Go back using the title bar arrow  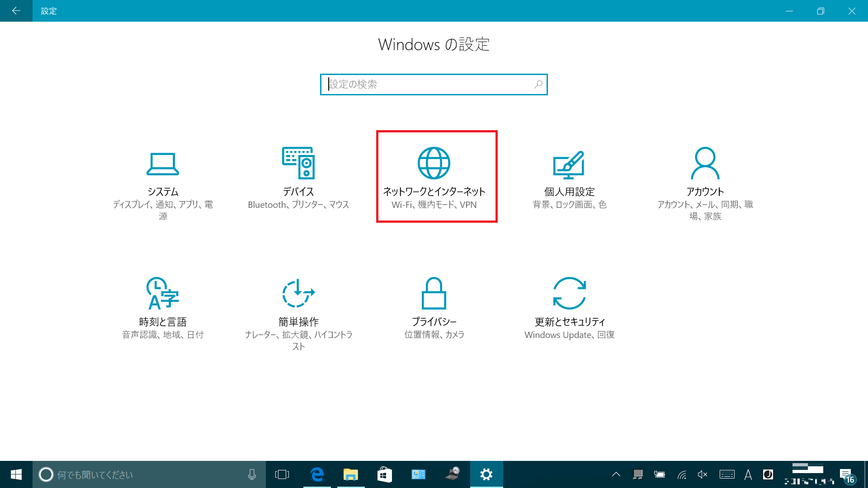[16, 11]
